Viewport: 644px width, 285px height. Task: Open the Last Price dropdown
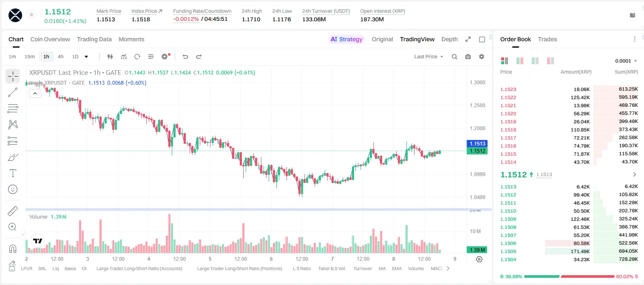428,57
